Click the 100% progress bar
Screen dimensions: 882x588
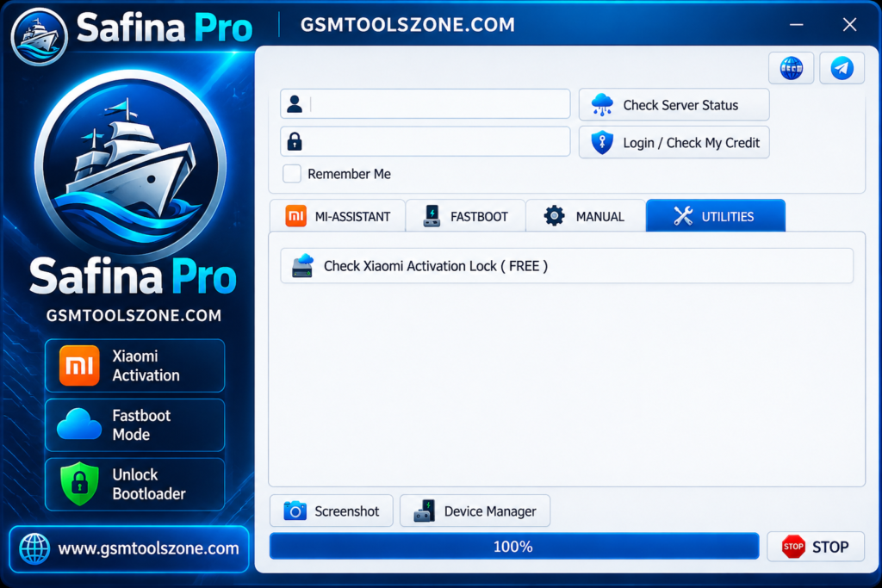(514, 546)
